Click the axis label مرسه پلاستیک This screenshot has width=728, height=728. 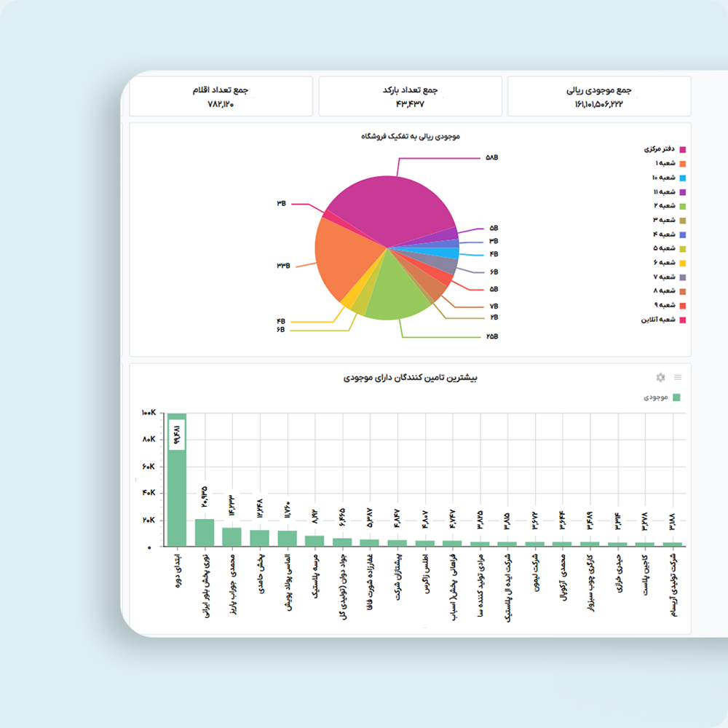coord(315,576)
